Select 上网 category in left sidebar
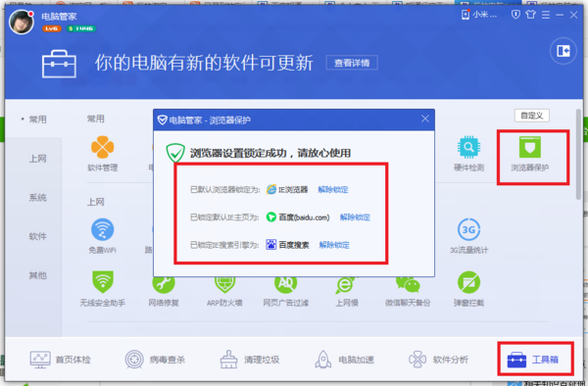Image resolution: width=588 pixels, height=386 pixels. (37, 159)
